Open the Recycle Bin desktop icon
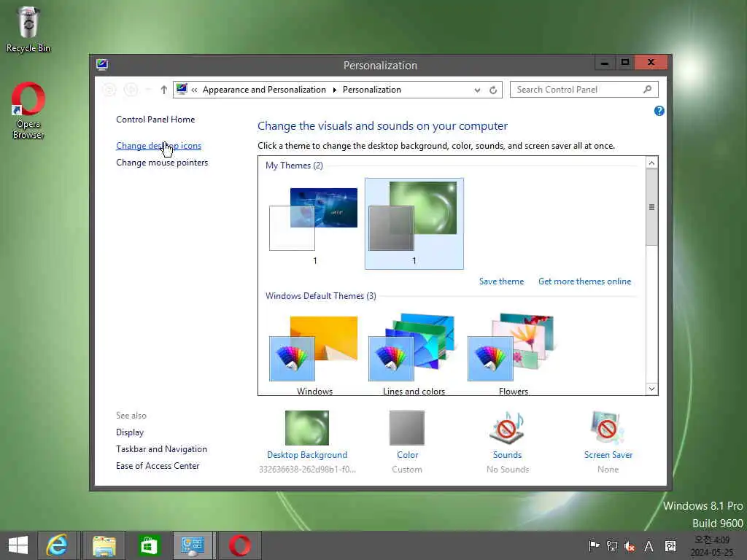The width and height of the screenshot is (747, 560). pos(28,29)
